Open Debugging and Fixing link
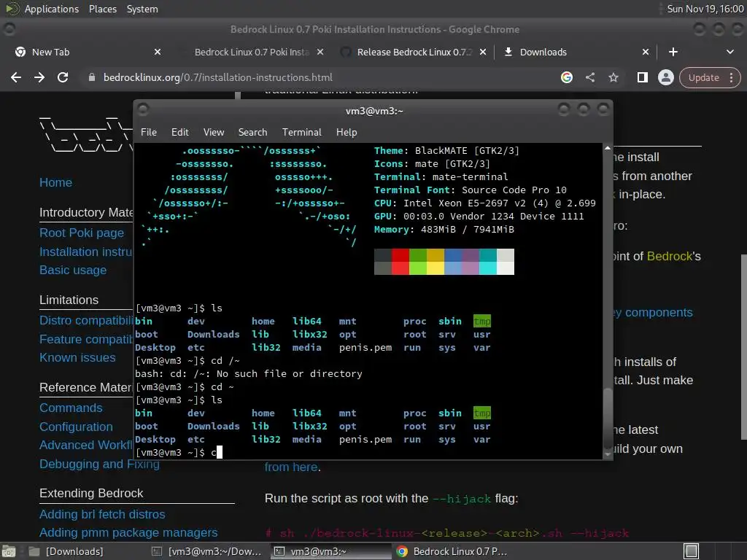The width and height of the screenshot is (747, 560). click(99, 464)
